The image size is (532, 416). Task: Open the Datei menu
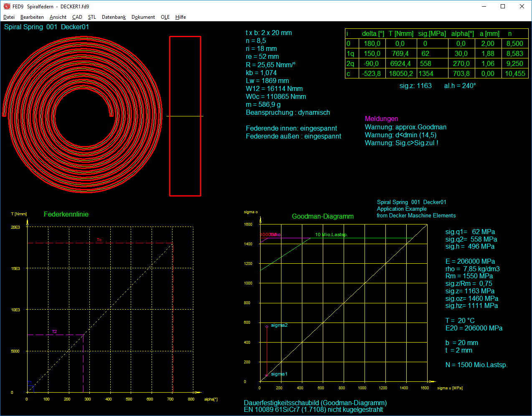pyautogui.click(x=9, y=17)
